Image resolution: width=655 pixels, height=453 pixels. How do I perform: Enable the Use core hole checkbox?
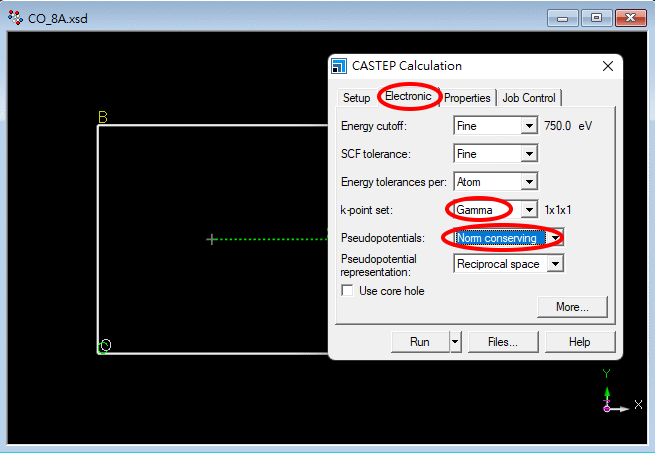348,291
